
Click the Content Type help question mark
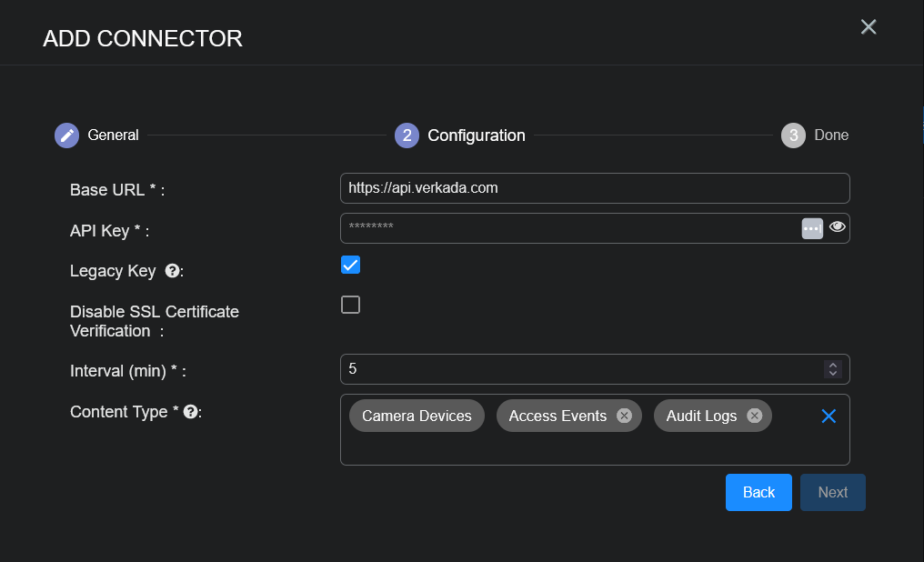190,412
